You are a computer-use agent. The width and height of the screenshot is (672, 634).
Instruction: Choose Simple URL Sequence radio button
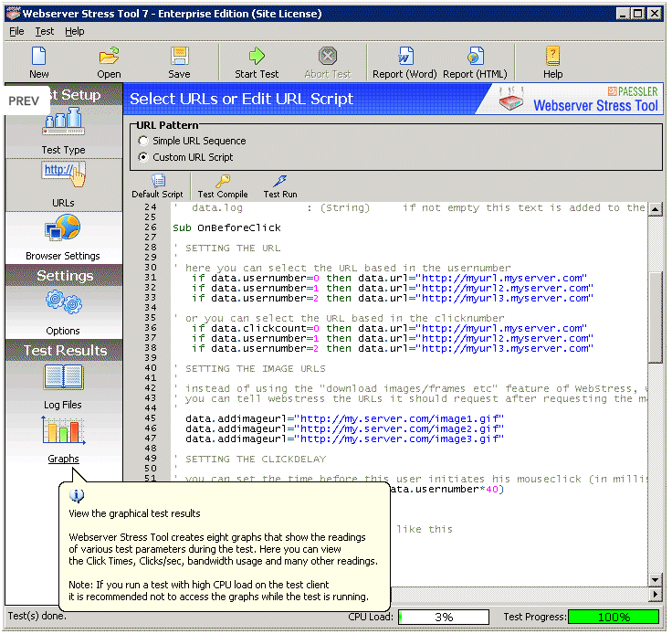click(x=143, y=141)
